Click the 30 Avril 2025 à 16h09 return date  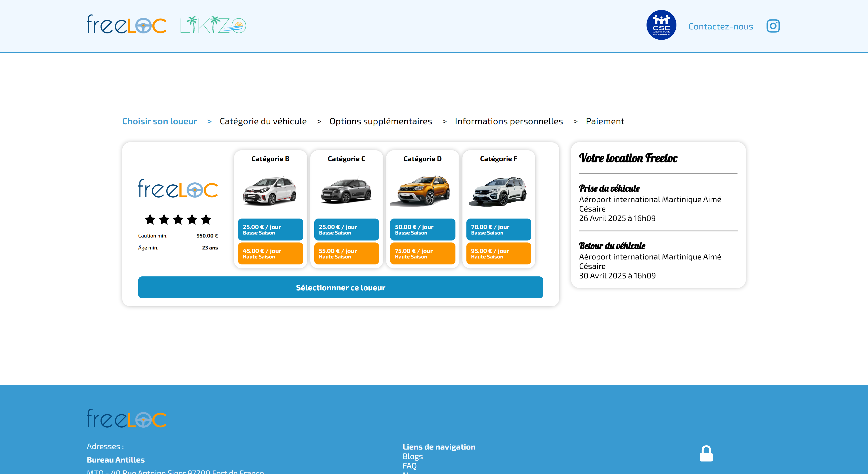click(x=617, y=275)
